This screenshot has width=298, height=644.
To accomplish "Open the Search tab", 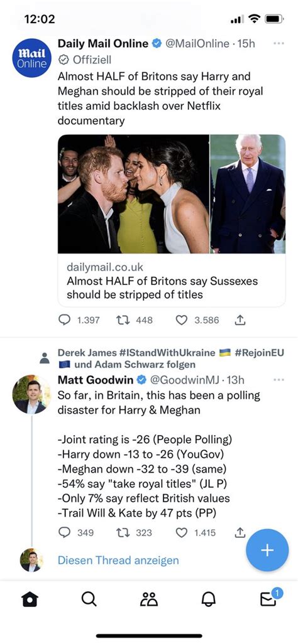I will (x=89, y=599).
